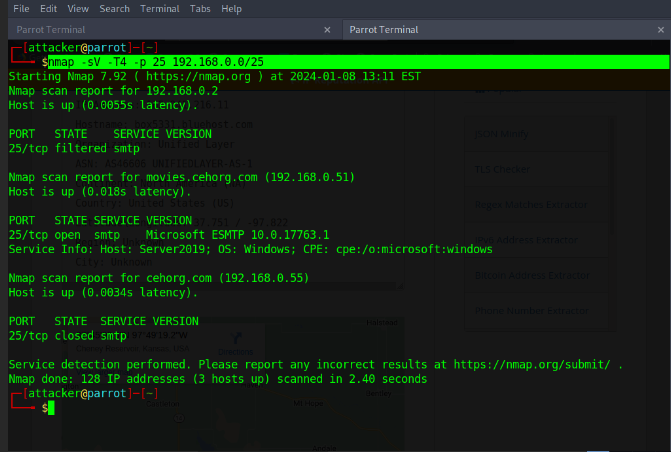The width and height of the screenshot is (671, 452).
Task: Open the Edit menu
Action: click(50, 8)
